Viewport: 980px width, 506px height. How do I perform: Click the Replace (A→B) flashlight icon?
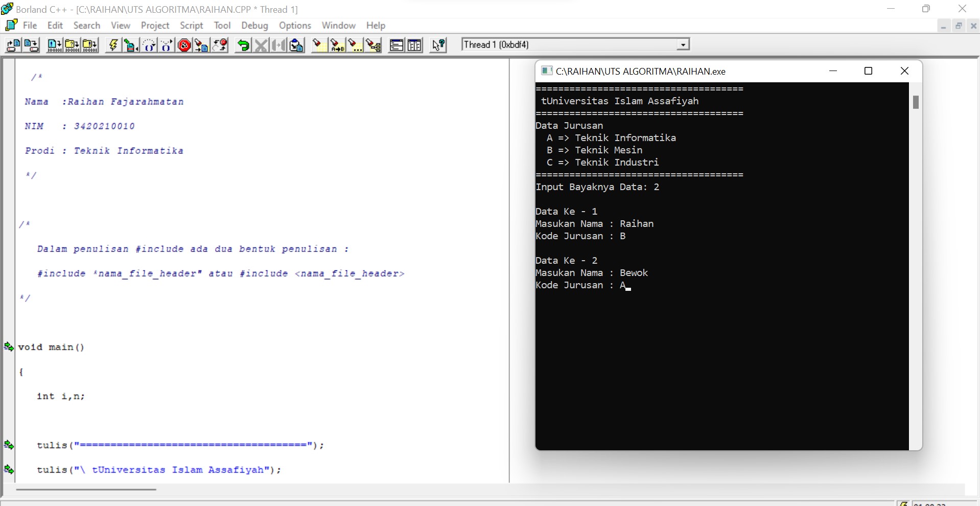point(337,45)
